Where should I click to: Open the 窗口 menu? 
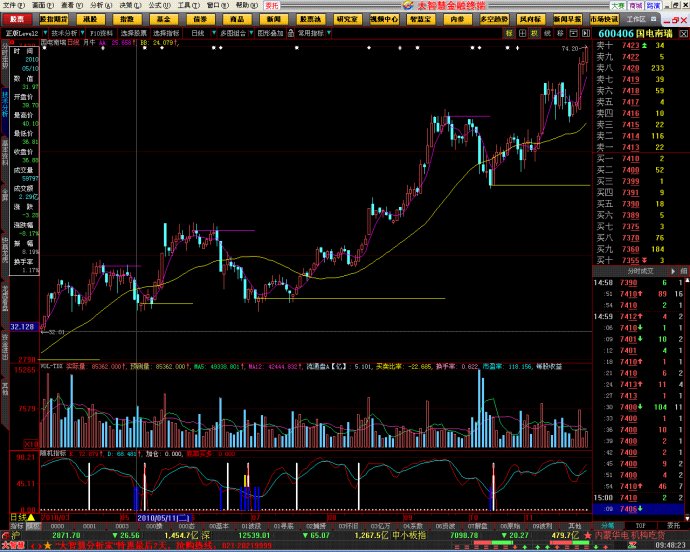[217, 5]
